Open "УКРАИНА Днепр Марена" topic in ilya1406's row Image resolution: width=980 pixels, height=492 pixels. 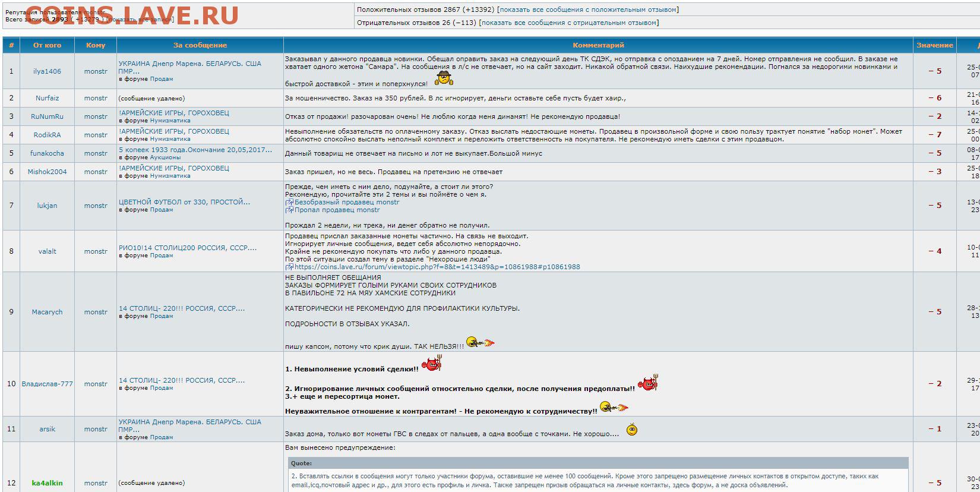pyautogui.click(x=190, y=67)
